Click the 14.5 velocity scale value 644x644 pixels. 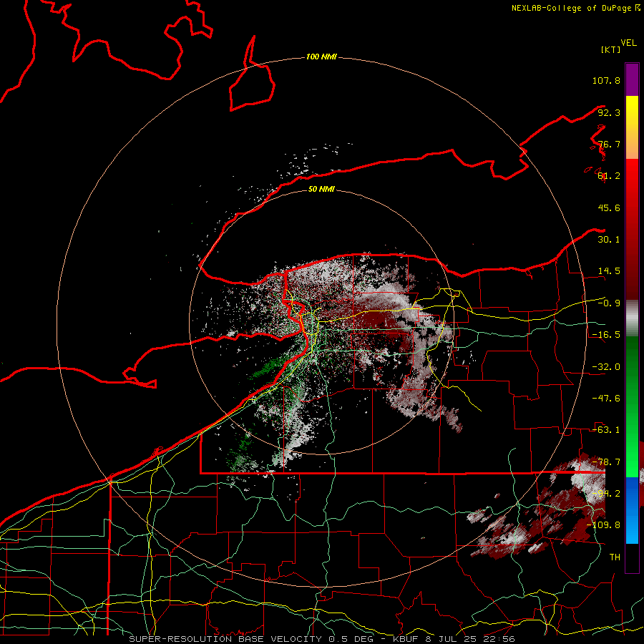(609, 271)
